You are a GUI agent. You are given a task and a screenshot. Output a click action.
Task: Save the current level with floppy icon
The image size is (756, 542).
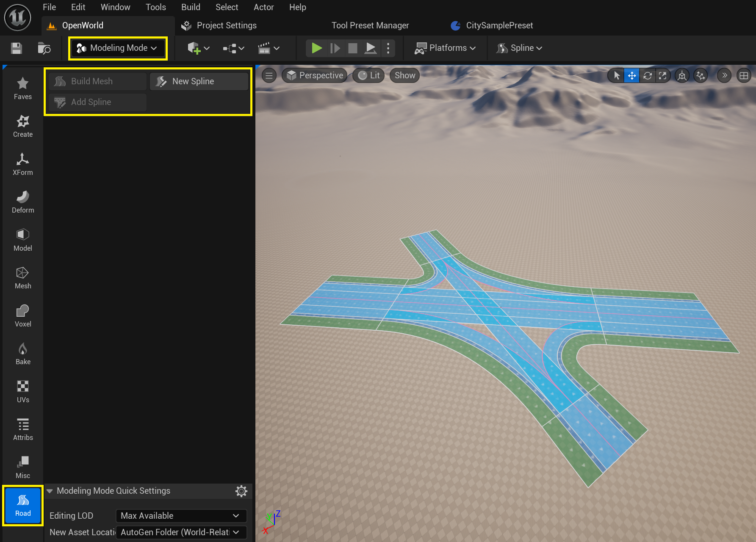[17, 48]
